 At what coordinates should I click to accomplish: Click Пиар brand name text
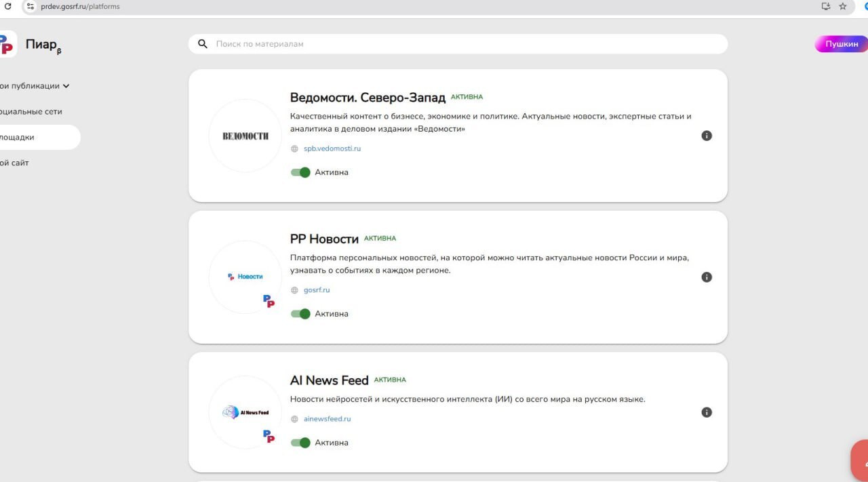coord(41,45)
